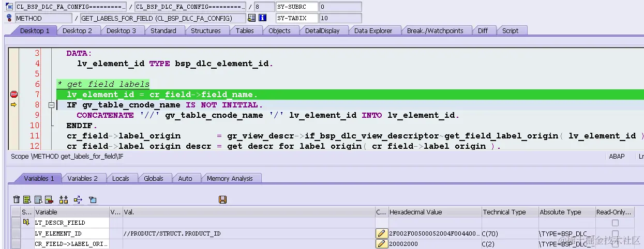This screenshot has height=249, width=644.
Task: Switch to the Diff tab
Action: 483,30
